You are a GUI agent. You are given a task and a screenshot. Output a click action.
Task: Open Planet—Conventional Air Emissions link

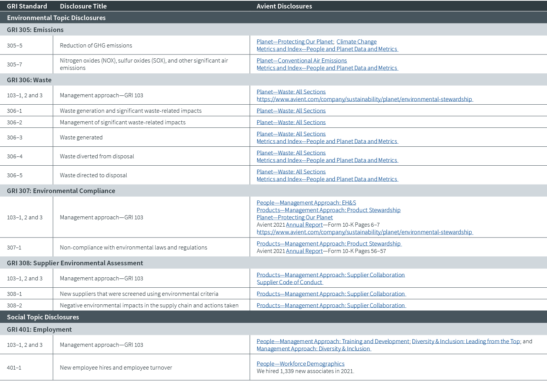(302, 60)
